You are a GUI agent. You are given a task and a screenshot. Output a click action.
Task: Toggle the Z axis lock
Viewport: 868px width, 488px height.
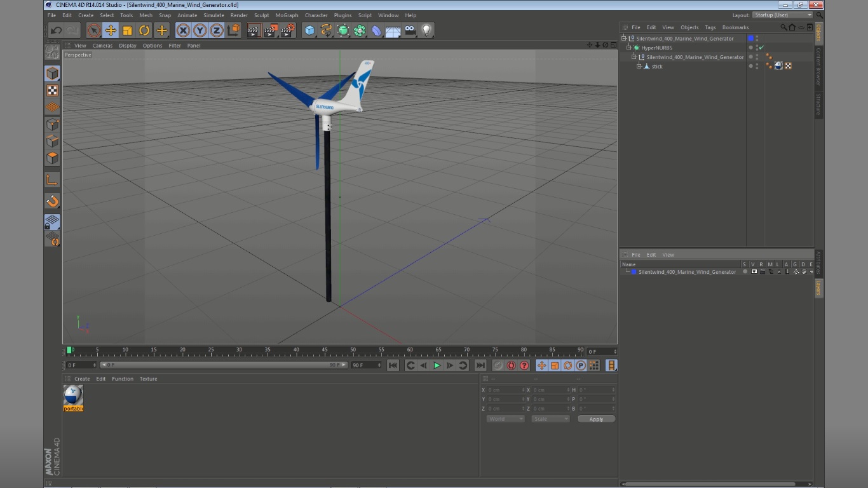click(217, 30)
